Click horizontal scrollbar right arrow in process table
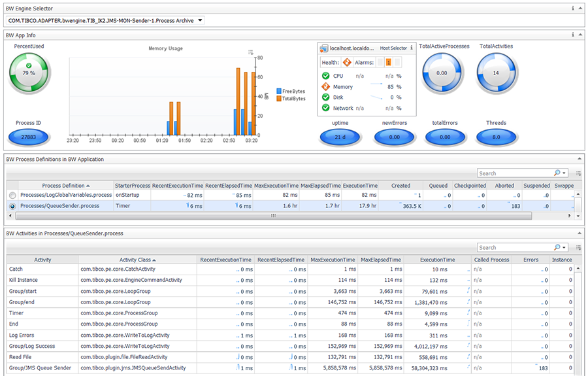The height and width of the screenshot is (376, 588). click(570, 216)
